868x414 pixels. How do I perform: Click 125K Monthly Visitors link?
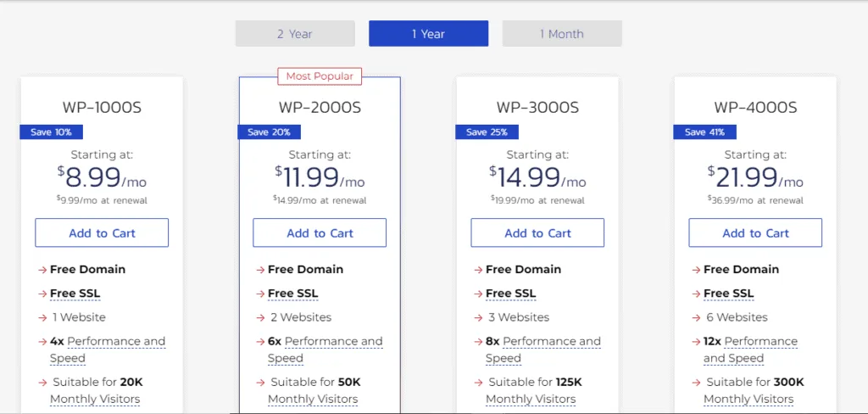534,391
